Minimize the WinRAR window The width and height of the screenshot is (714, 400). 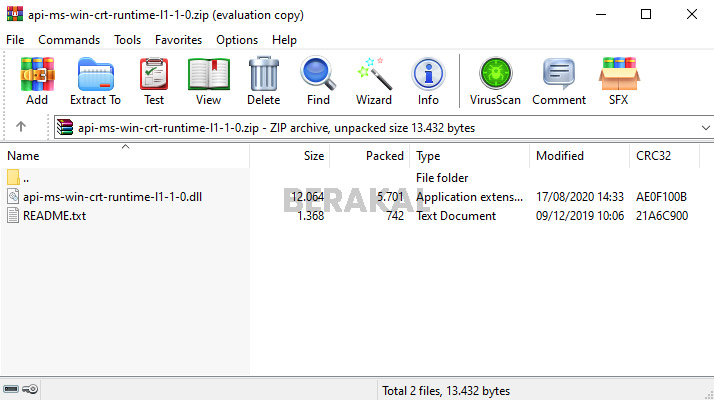pos(601,14)
